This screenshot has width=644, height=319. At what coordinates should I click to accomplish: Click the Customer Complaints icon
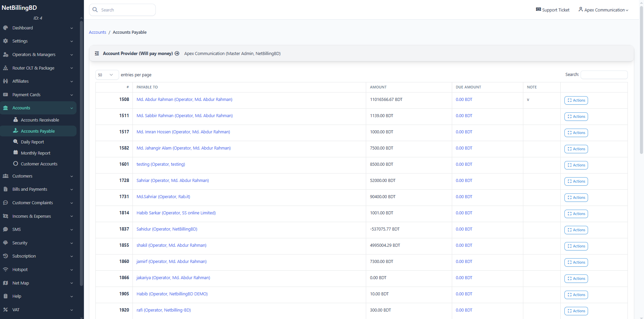point(5,203)
